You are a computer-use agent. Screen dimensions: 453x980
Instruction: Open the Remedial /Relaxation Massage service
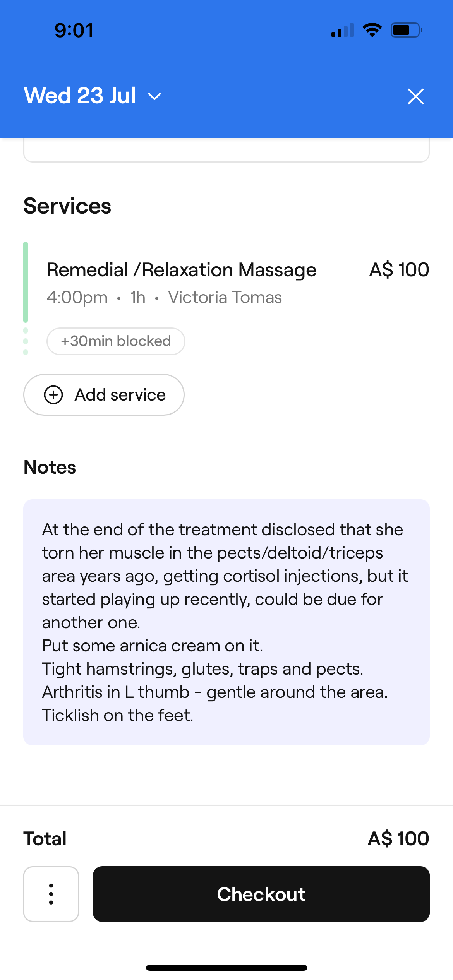pos(181,270)
